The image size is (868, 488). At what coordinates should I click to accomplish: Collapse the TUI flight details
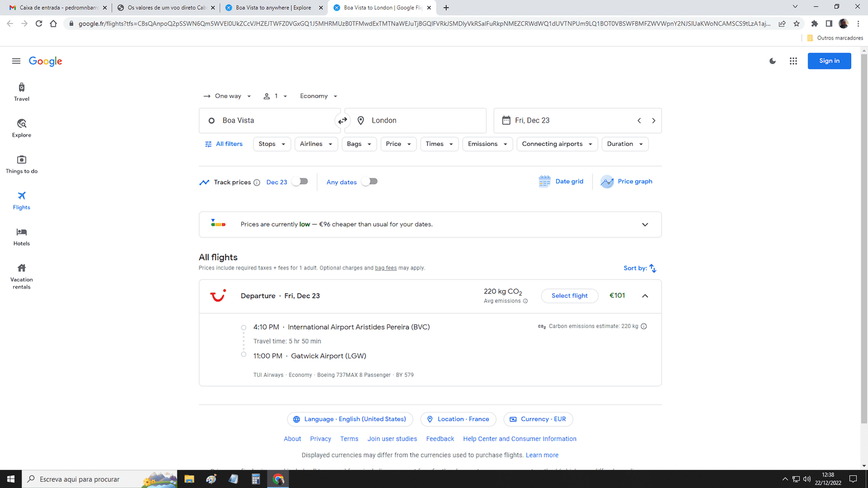coord(645,296)
